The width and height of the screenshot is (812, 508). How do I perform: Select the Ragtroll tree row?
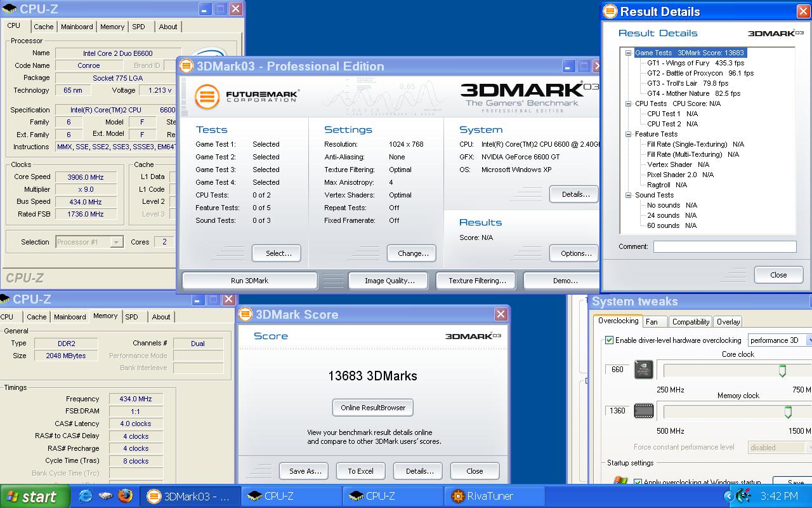click(667, 185)
